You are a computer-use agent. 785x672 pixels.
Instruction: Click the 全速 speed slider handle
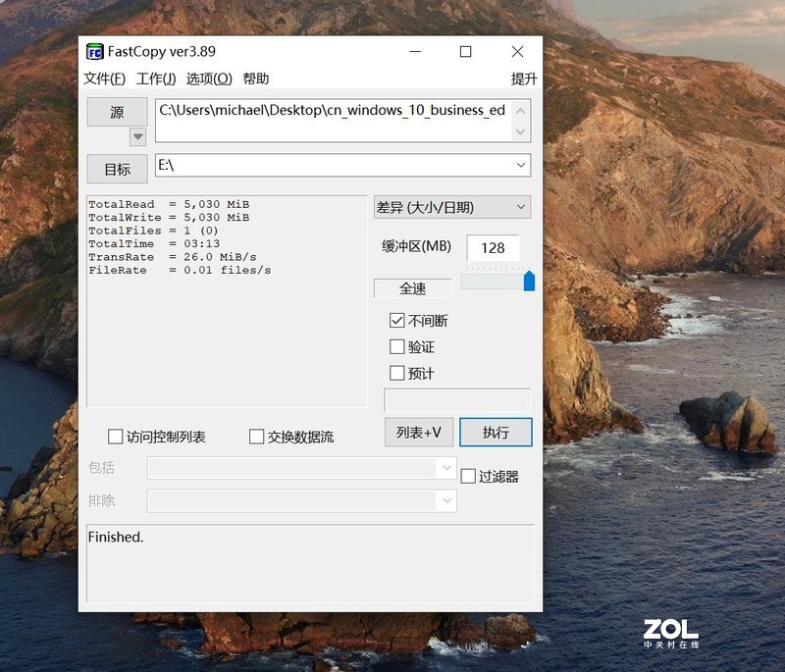(x=529, y=281)
